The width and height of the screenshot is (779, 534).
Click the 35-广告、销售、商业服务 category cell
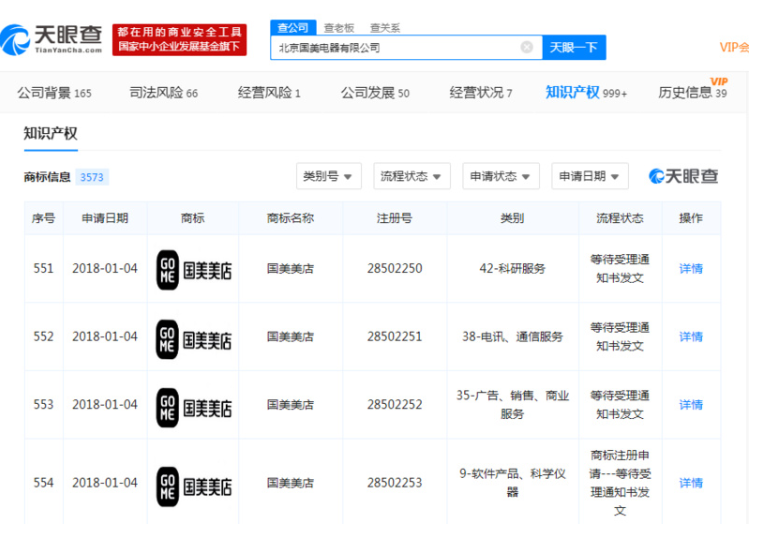[512, 404]
